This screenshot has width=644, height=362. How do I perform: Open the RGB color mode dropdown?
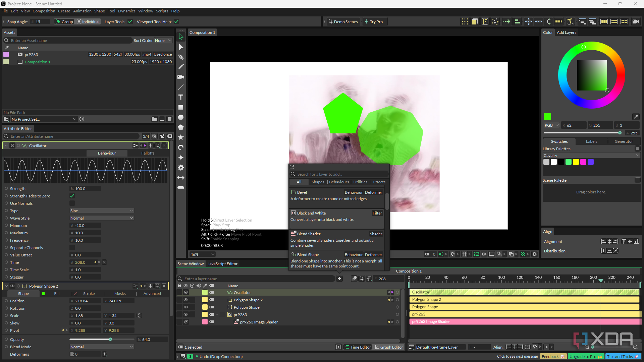(551, 125)
